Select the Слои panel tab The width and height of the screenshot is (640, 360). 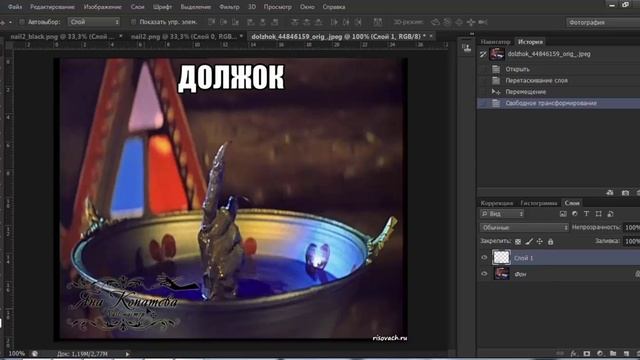[572, 203]
